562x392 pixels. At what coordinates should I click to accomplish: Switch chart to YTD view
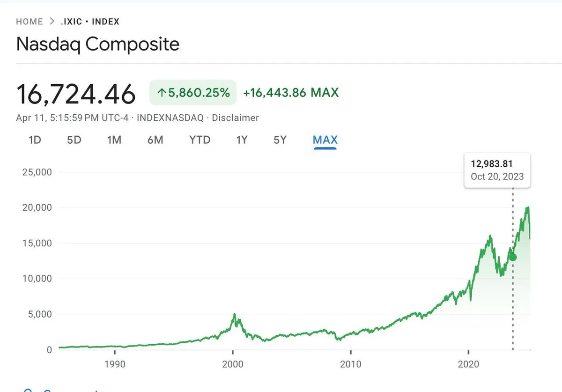[x=200, y=140]
